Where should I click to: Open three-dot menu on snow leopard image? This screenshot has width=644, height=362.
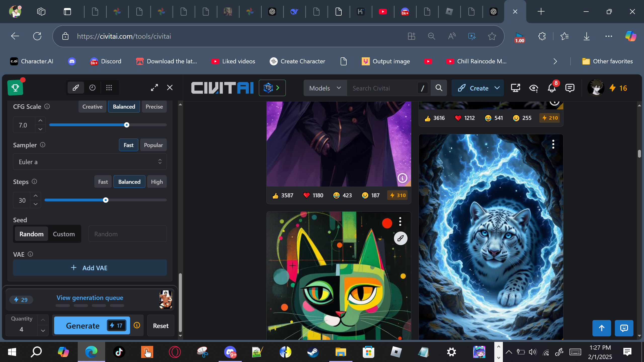click(553, 144)
